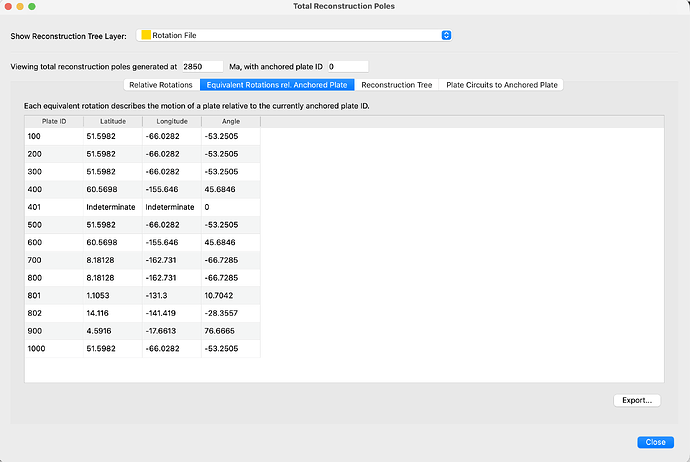
Task: Minimize window with the yellow button
Action: coord(20,7)
